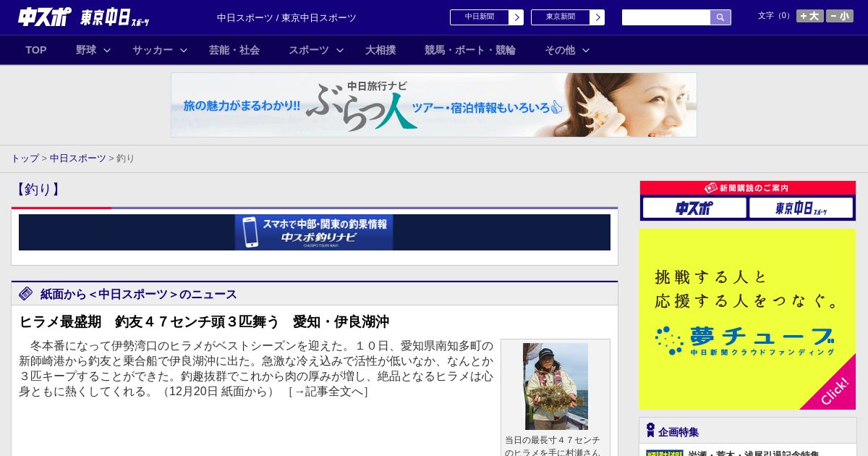The width and height of the screenshot is (868, 456).
Task: Click the newspaper icon beside 紙面から heading
Action: point(26,293)
